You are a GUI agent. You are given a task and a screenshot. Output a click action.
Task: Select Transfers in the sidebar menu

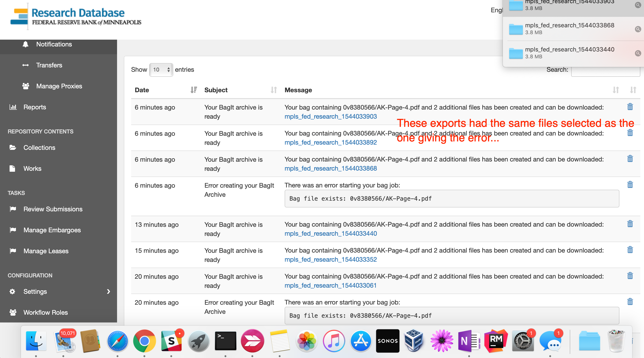(x=49, y=65)
